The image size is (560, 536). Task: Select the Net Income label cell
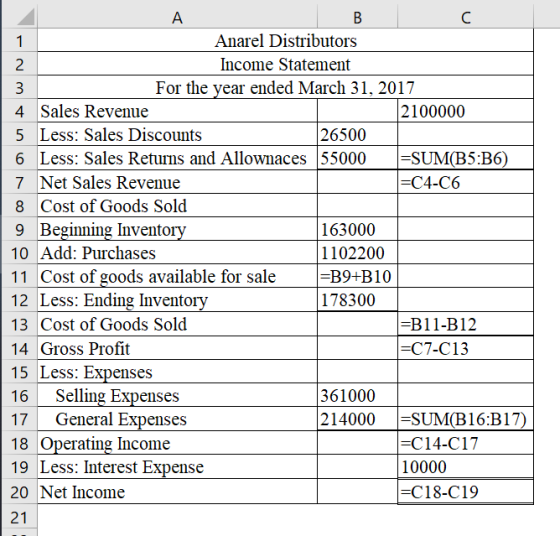click(x=178, y=492)
